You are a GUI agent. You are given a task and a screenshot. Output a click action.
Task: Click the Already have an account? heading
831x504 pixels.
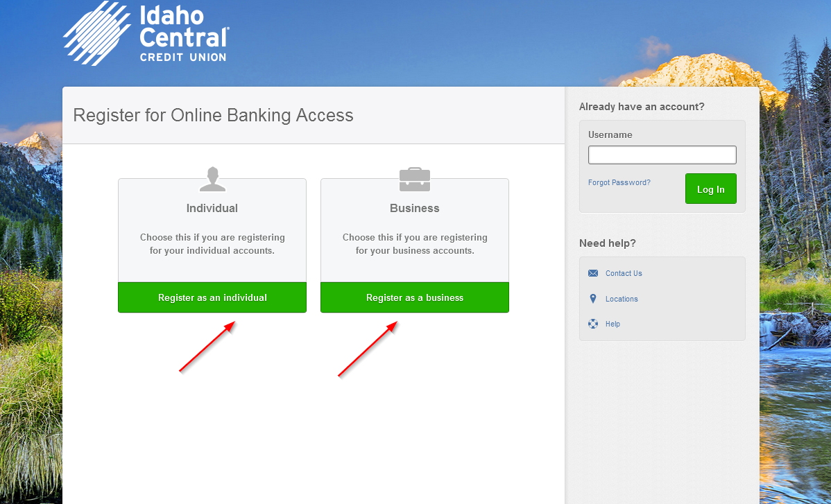[x=642, y=107]
